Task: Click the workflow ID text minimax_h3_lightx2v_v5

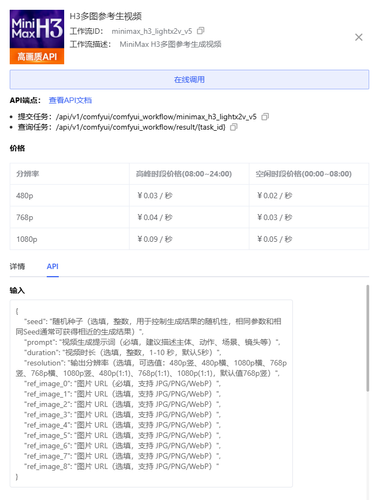Action: (152, 31)
